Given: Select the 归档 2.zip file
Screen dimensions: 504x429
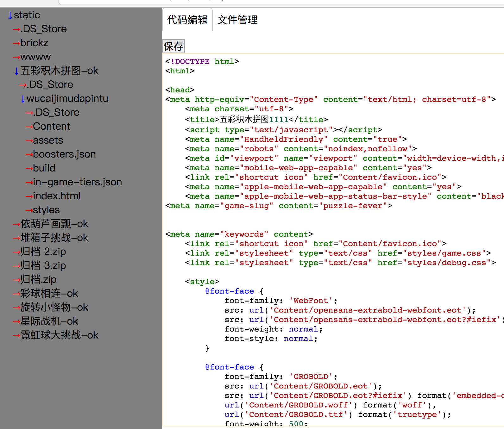Looking at the screenshot, I should pyautogui.click(x=43, y=252).
